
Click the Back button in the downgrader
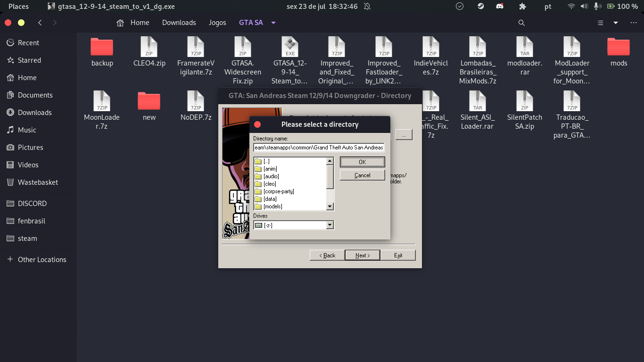(x=327, y=255)
